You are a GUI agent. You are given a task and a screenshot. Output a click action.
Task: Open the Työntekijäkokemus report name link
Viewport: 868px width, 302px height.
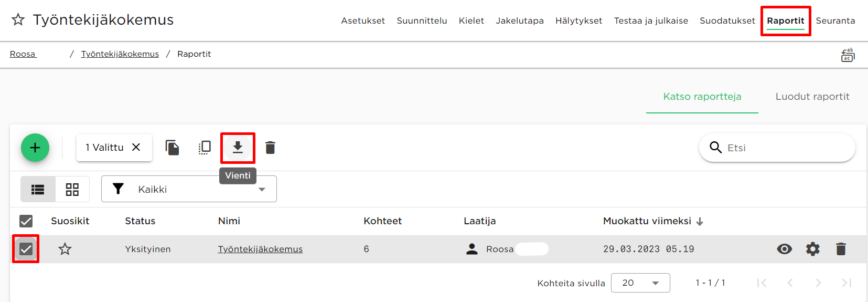point(260,249)
